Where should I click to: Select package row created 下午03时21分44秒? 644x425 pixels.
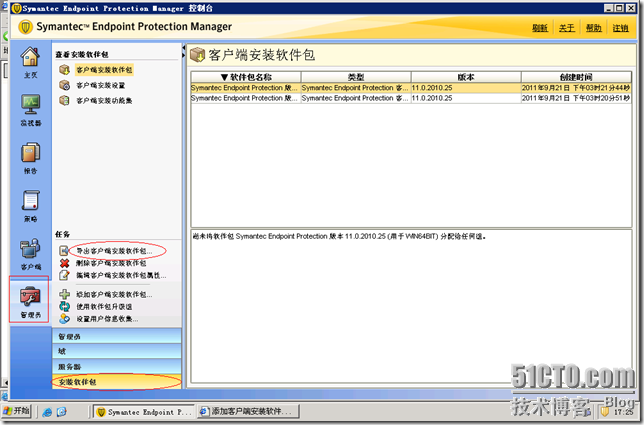tap(411, 88)
